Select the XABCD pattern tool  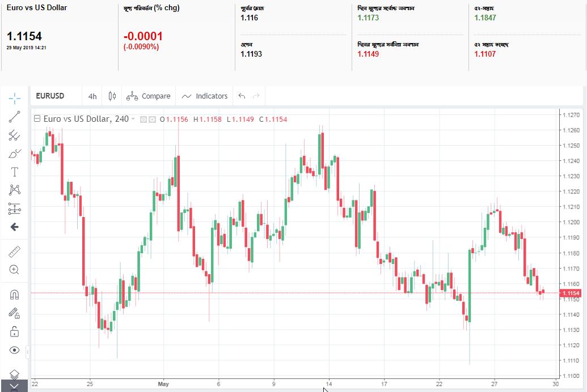pyautogui.click(x=15, y=190)
